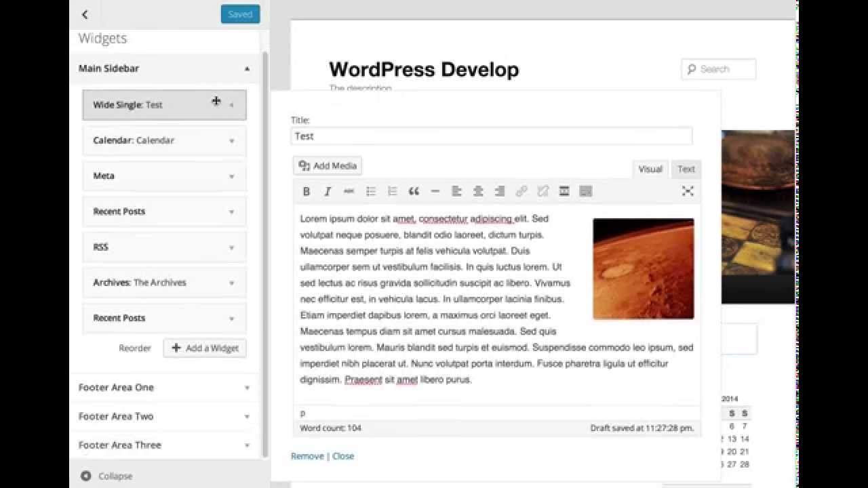Switch to the Text editor tab
The image size is (868, 488).
[x=686, y=169]
